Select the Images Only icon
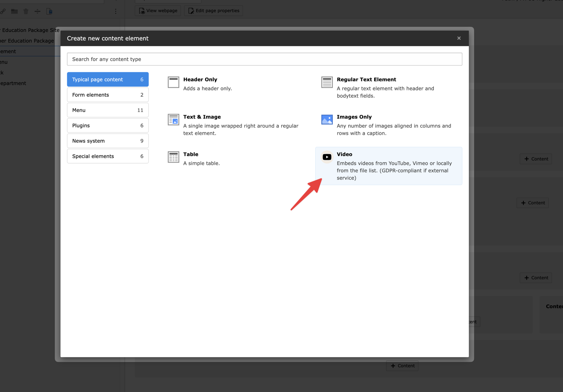The image size is (563, 392). (327, 120)
